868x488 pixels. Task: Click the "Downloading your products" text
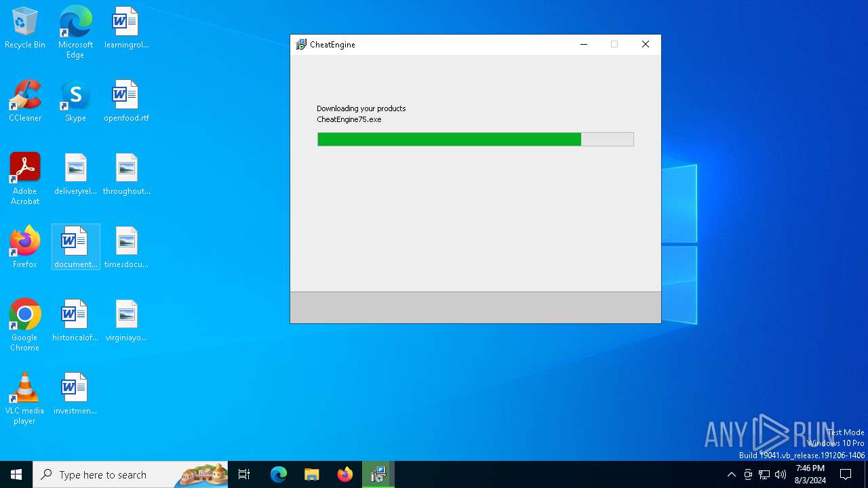click(x=361, y=108)
